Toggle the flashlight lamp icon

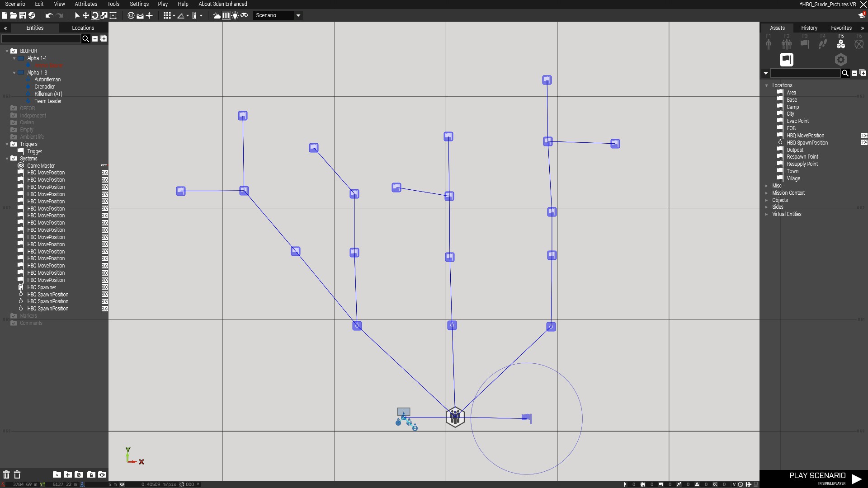pos(235,15)
